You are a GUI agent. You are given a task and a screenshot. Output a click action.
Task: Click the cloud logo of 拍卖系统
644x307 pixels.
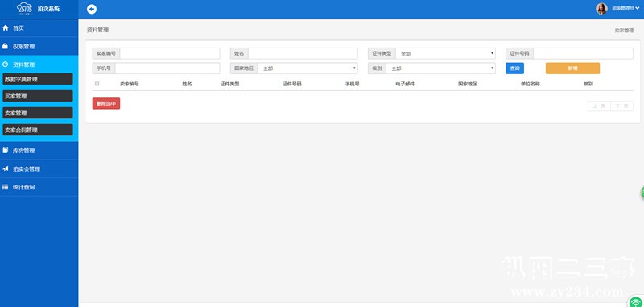click(24, 8)
